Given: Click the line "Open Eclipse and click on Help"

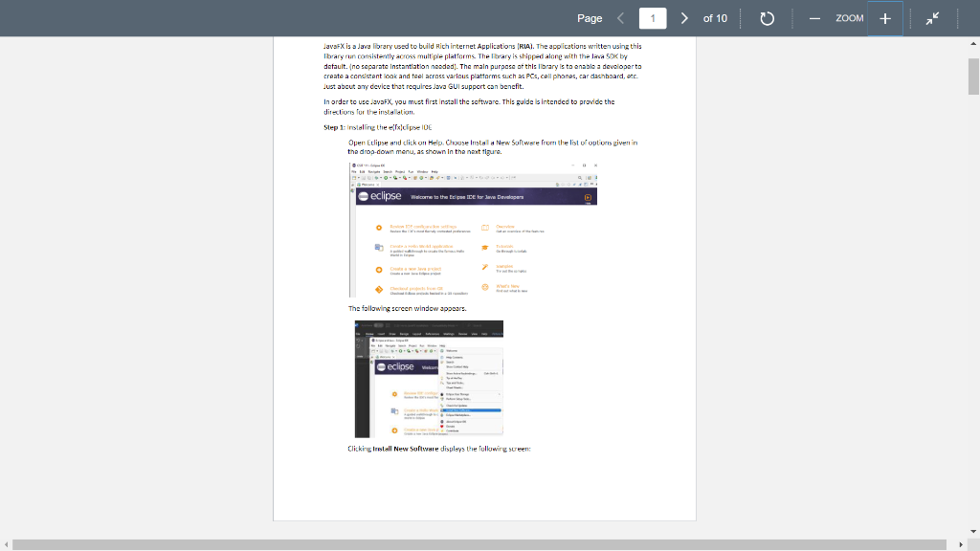Looking at the screenshot, I should (493, 146).
